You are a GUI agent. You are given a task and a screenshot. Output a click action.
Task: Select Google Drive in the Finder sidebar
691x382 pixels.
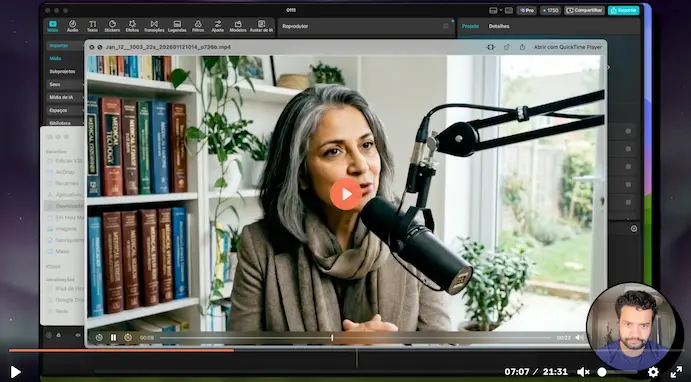click(x=65, y=300)
